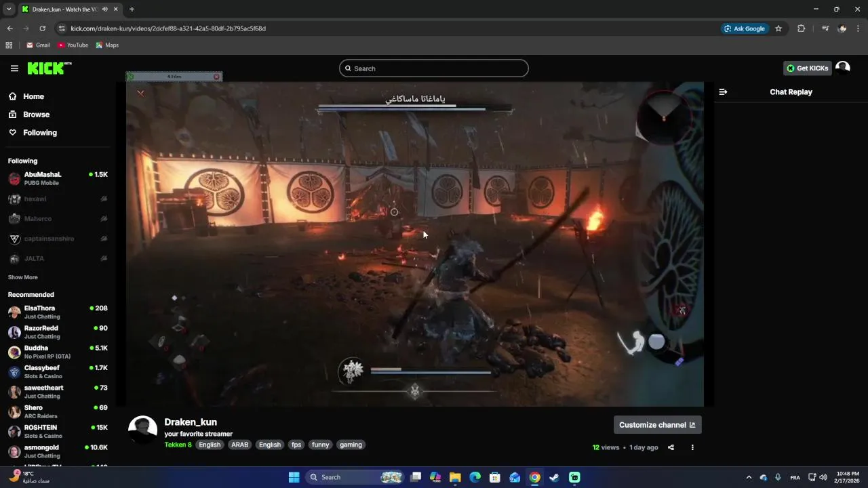Close the 4 Files overlay with red X

(217, 77)
